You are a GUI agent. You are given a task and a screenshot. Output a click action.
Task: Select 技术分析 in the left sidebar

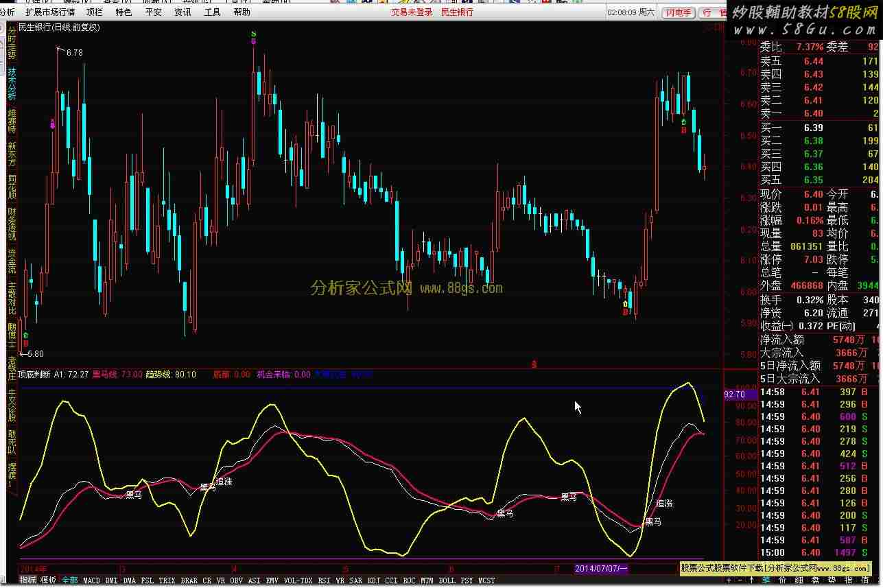point(12,84)
